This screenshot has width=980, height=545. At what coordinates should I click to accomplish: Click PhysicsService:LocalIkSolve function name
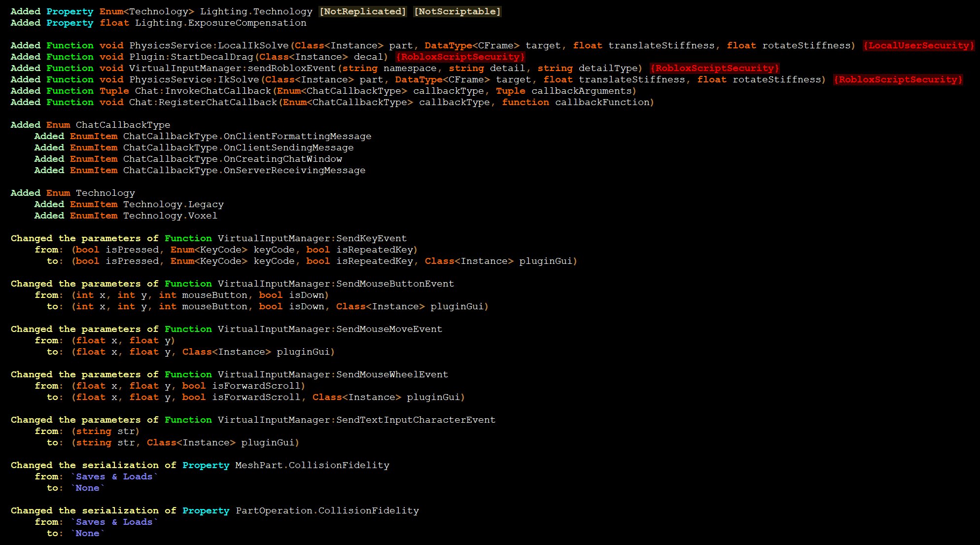[209, 45]
